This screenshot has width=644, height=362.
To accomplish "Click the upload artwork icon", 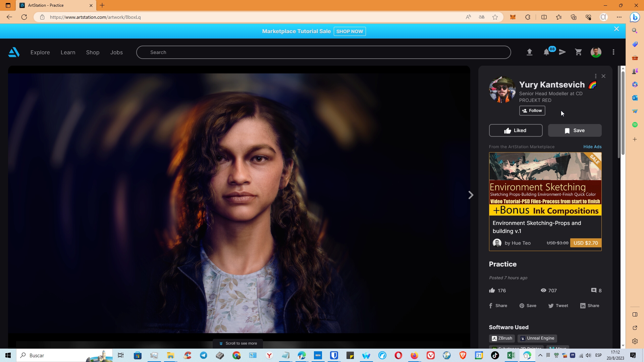I will tap(530, 52).
